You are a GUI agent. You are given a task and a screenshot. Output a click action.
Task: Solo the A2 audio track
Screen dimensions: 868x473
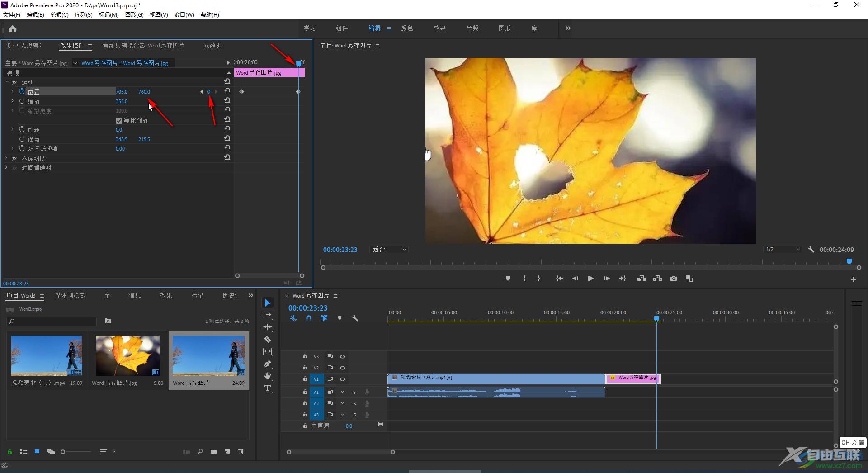click(354, 403)
